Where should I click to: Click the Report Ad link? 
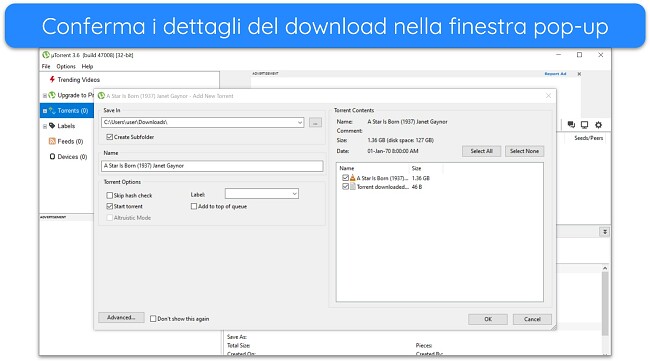pyautogui.click(x=555, y=74)
